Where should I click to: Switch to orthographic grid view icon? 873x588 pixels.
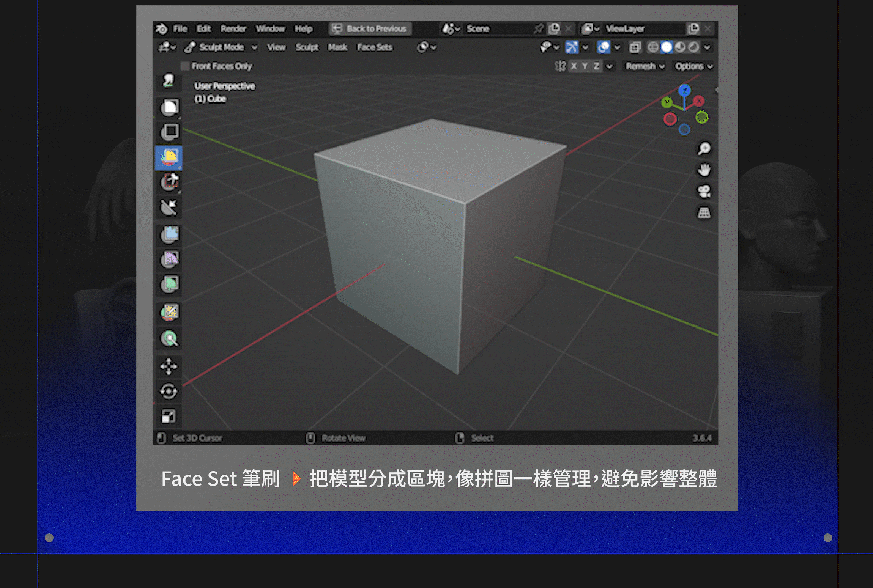pos(704,212)
